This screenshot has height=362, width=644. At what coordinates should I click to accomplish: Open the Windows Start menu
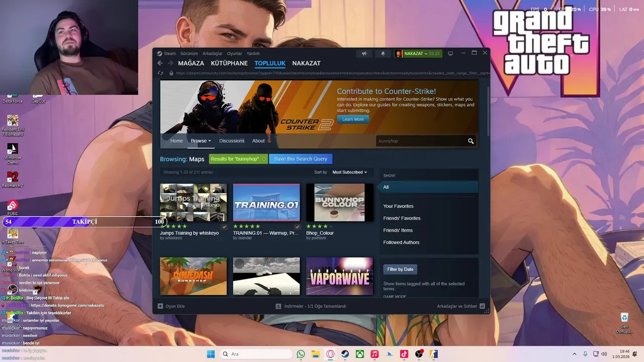tap(211, 354)
